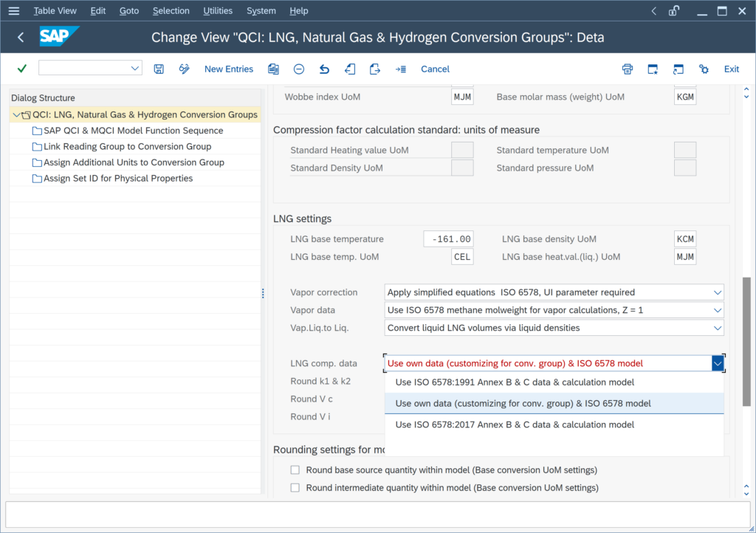Click the Exit button

click(732, 69)
